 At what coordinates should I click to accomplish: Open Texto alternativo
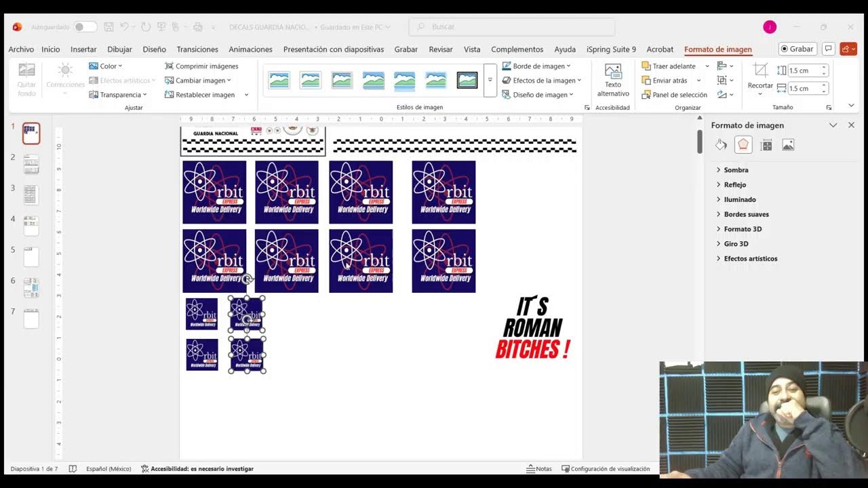pyautogui.click(x=613, y=81)
